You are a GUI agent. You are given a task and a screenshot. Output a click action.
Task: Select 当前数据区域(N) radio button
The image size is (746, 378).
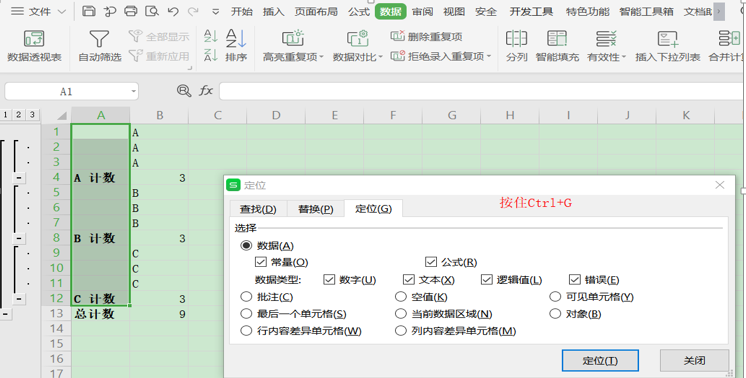tap(401, 314)
